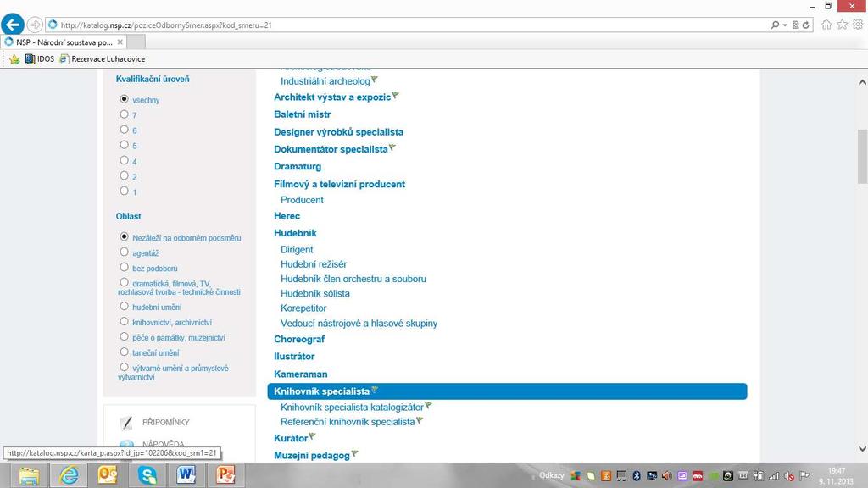The image size is (868, 488).
Task: Open Word from the taskbar
Action: (x=186, y=475)
